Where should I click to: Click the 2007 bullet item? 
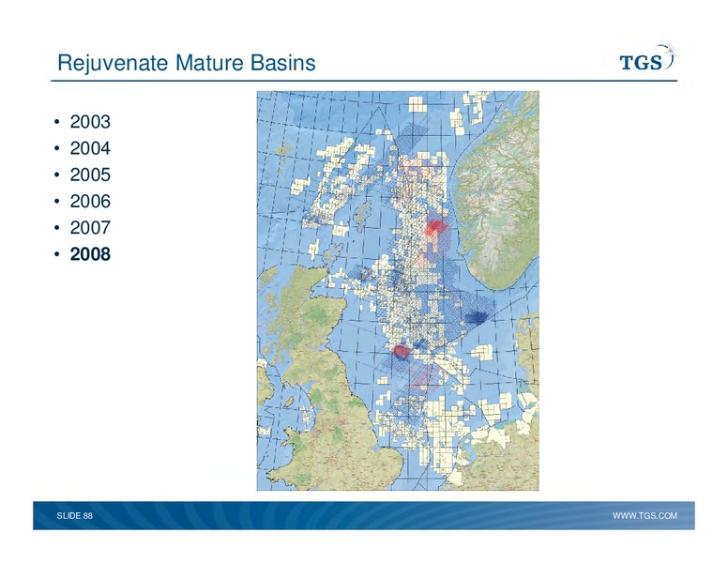(x=90, y=228)
